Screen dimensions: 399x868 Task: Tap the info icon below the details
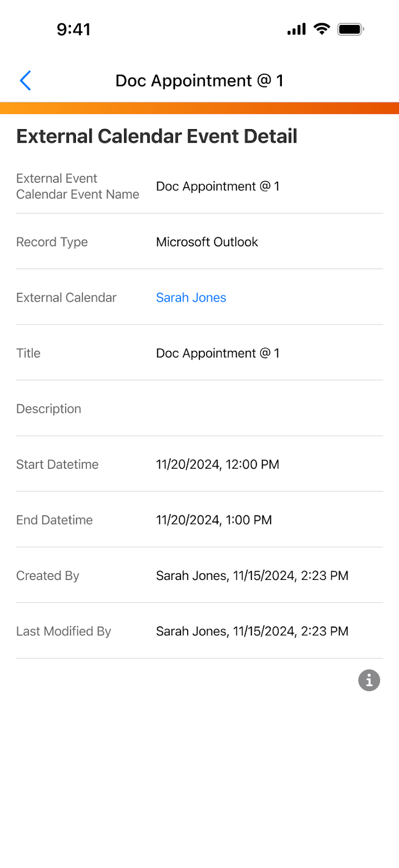tap(369, 680)
